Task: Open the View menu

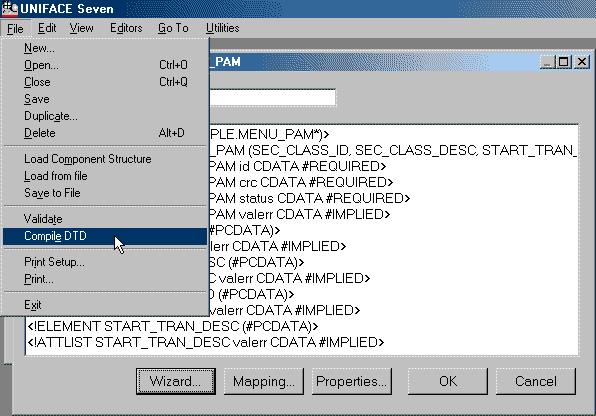Action: click(x=81, y=28)
